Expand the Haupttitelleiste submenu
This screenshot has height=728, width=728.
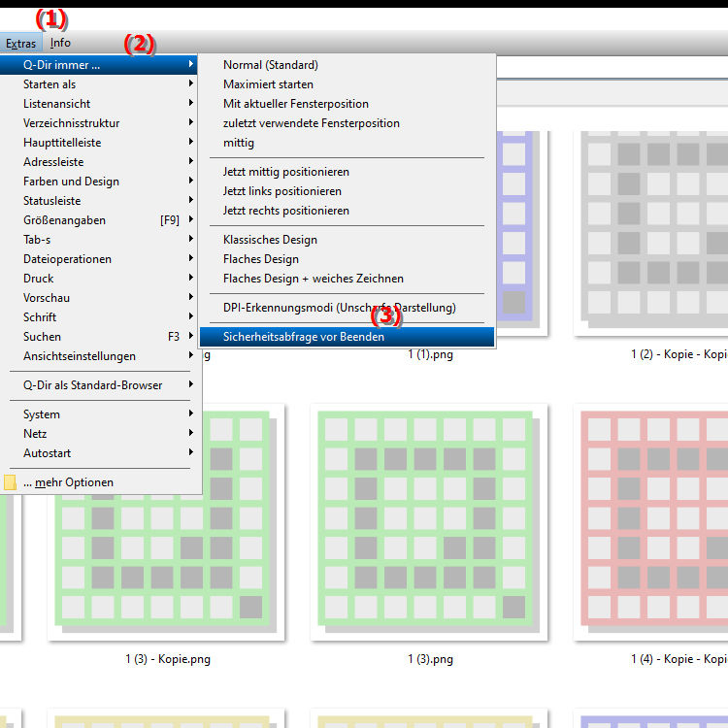pyautogui.click(x=98, y=143)
